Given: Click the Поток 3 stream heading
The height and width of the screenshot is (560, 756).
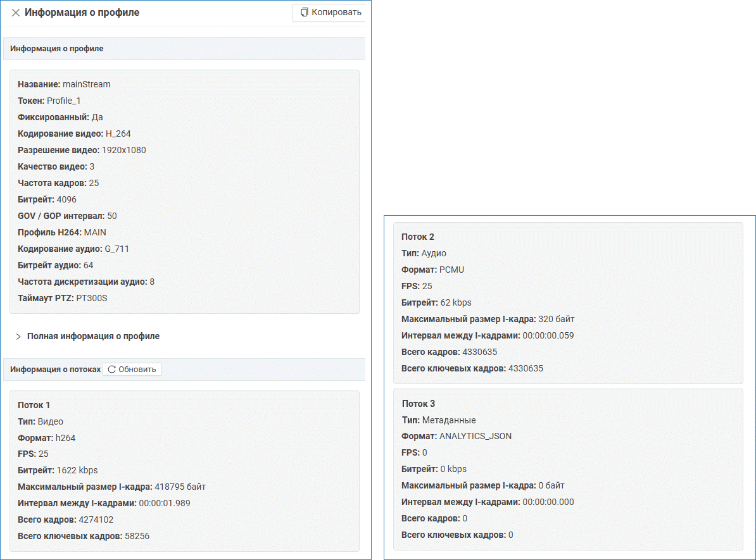Looking at the screenshot, I should coord(419,404).
